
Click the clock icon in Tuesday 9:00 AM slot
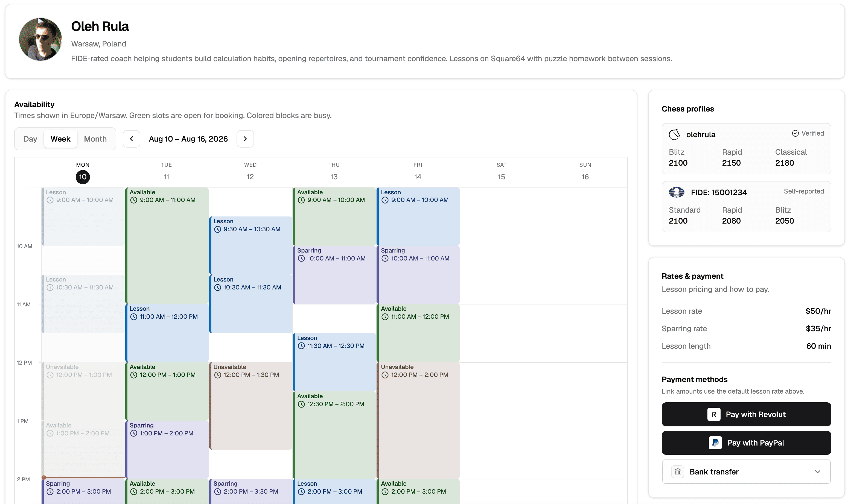(x=133, y=200)
